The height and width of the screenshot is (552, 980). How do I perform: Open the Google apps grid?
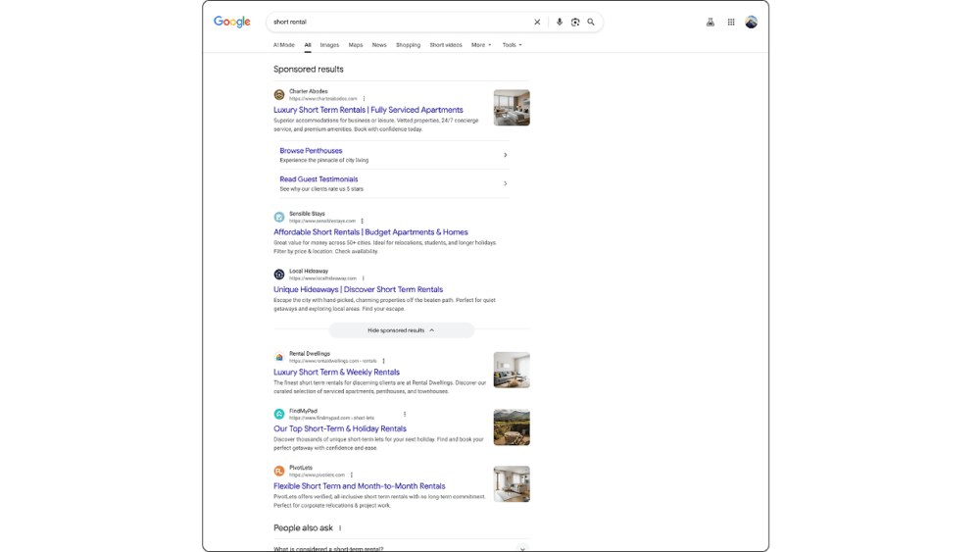click(731, 22)
